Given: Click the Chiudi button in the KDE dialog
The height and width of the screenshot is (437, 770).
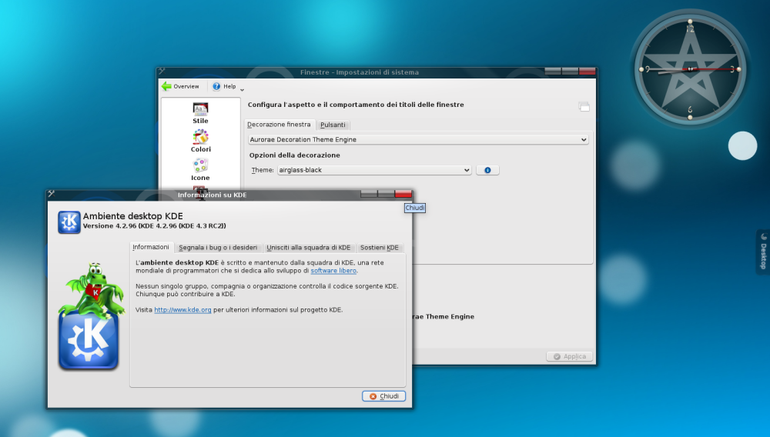Looking at the screenshot, I should pyautogui.click(x=384, y=396).
